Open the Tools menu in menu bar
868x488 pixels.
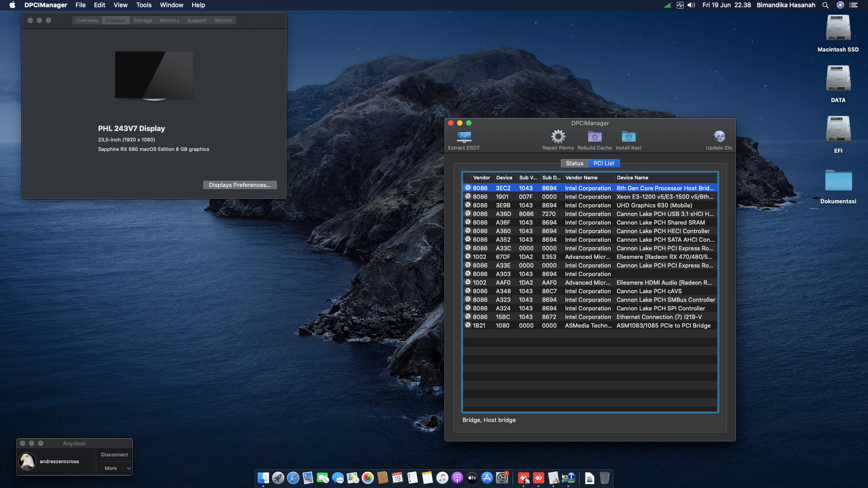pos(144,5)
